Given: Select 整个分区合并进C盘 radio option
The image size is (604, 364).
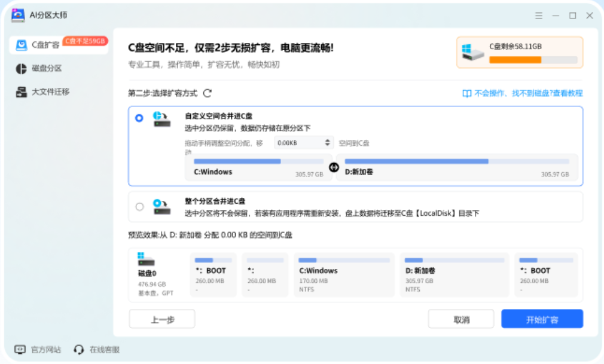Looking at the screenshot, I should [x=139, y=207].
